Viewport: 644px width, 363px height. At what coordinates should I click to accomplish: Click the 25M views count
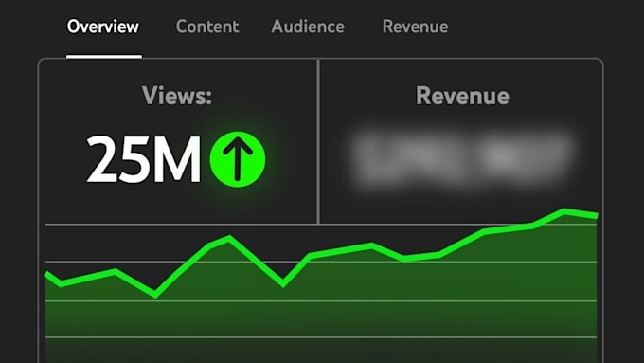click(144, 159)
